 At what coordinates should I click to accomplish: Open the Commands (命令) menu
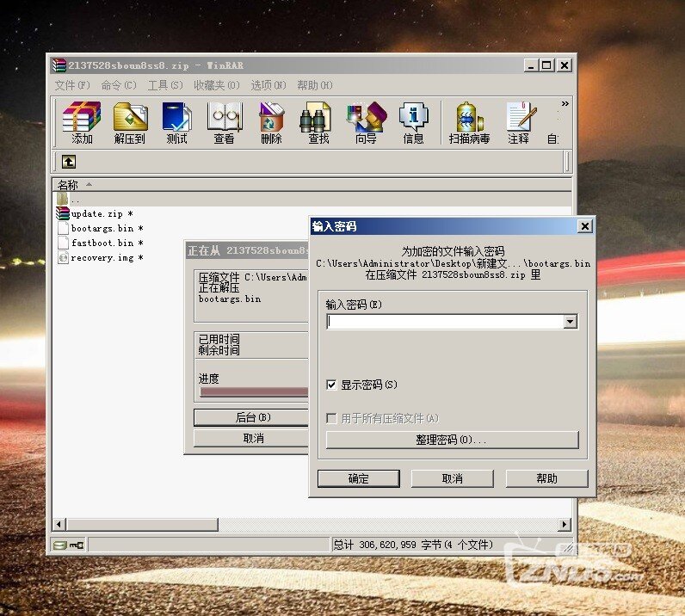[119, 85]
